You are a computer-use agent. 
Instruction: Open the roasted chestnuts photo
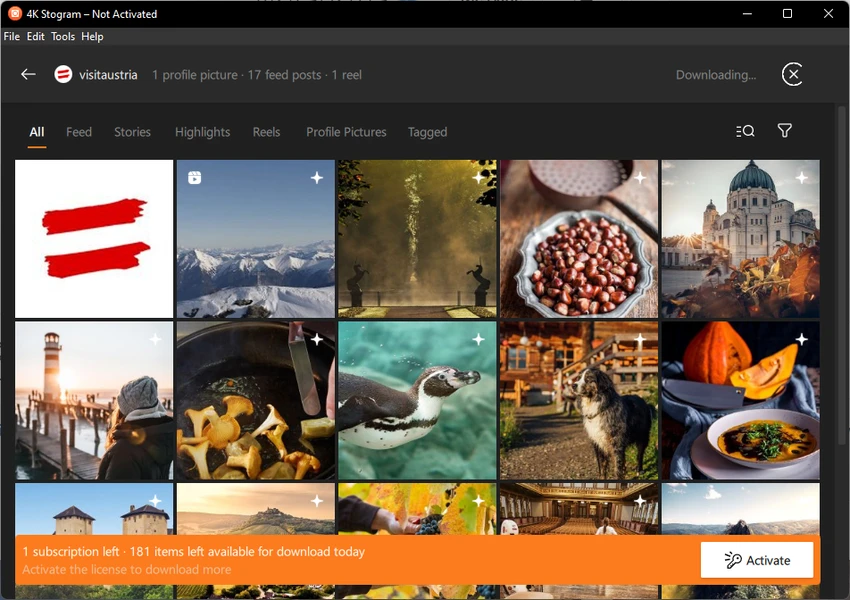pyautogui.click(x=579, y=239)
